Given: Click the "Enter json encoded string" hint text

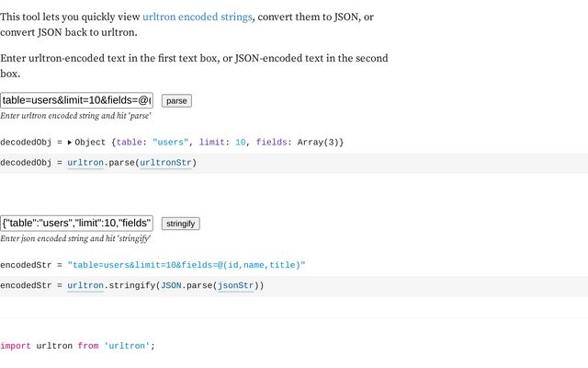Looking at the screenshot, I should pyautogui.click(x=75, y=238).
